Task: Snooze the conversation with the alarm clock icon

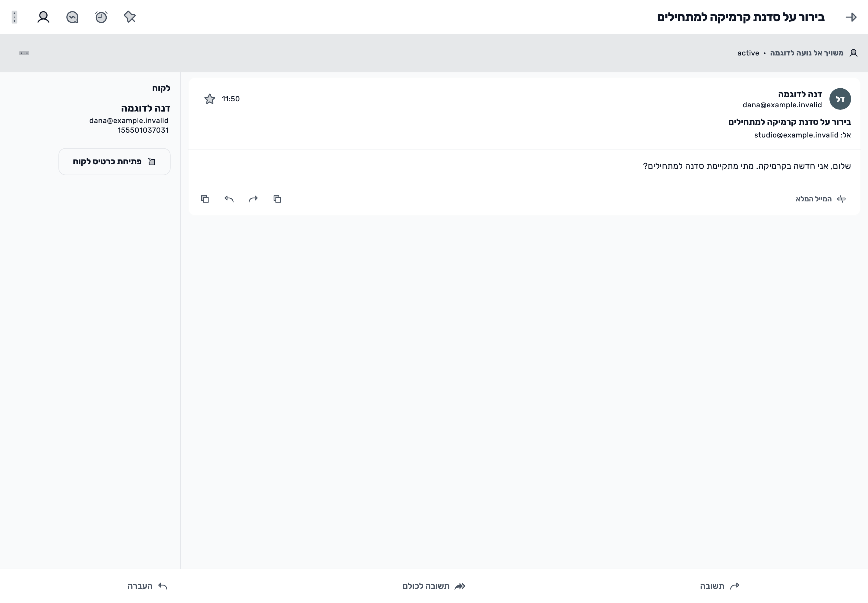Action: click(101, 17)
